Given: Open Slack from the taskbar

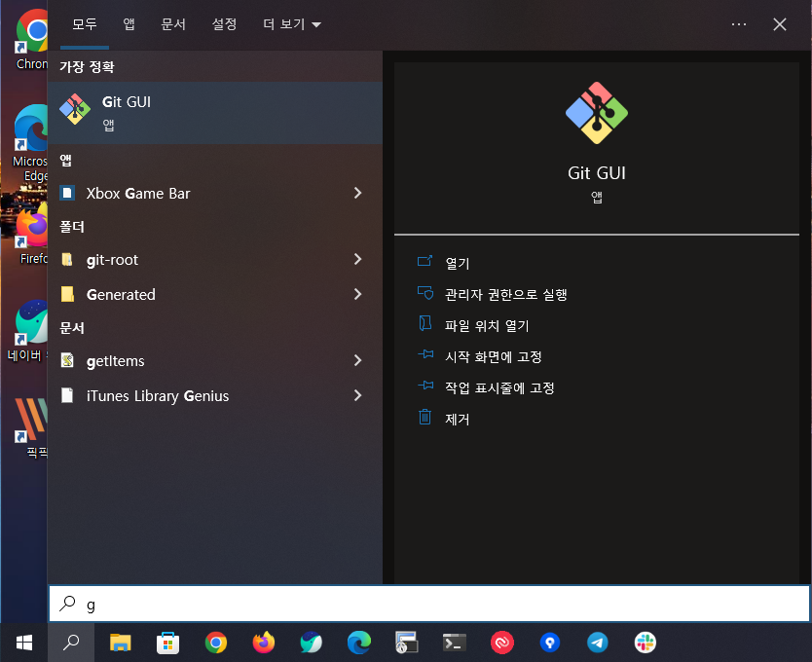Looking at the screenshot, I should (646, 643).
